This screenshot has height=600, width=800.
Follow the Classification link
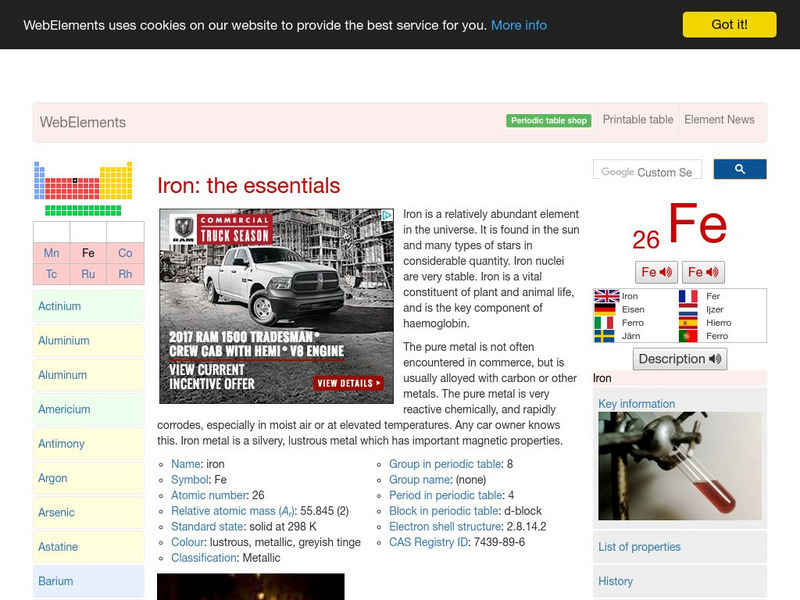point(204,558)
